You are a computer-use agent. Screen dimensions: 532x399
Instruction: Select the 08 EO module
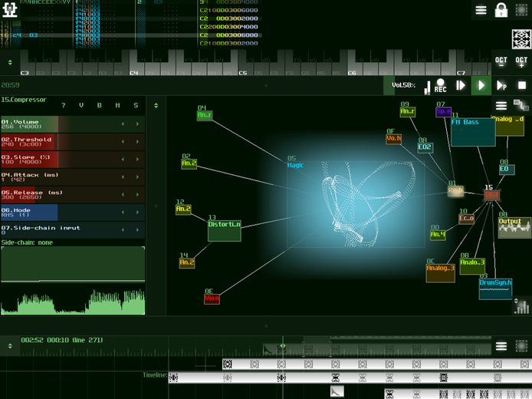(x=507, y=170)
